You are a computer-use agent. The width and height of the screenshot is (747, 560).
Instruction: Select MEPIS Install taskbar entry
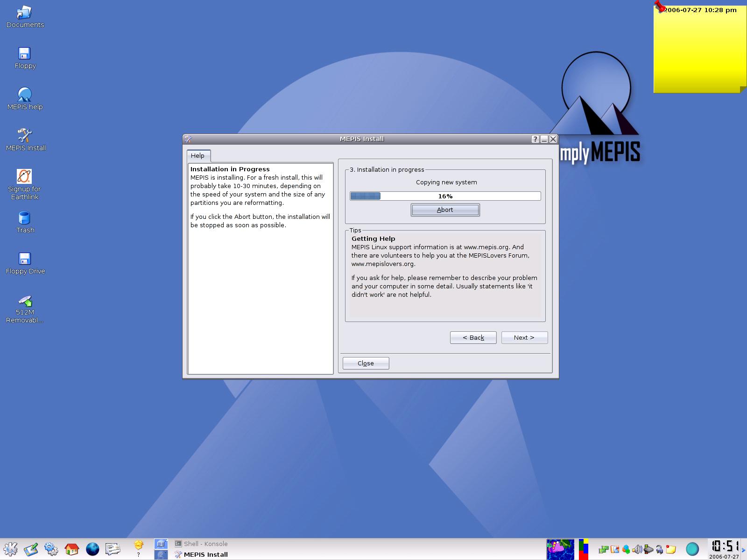pos(201,554)
